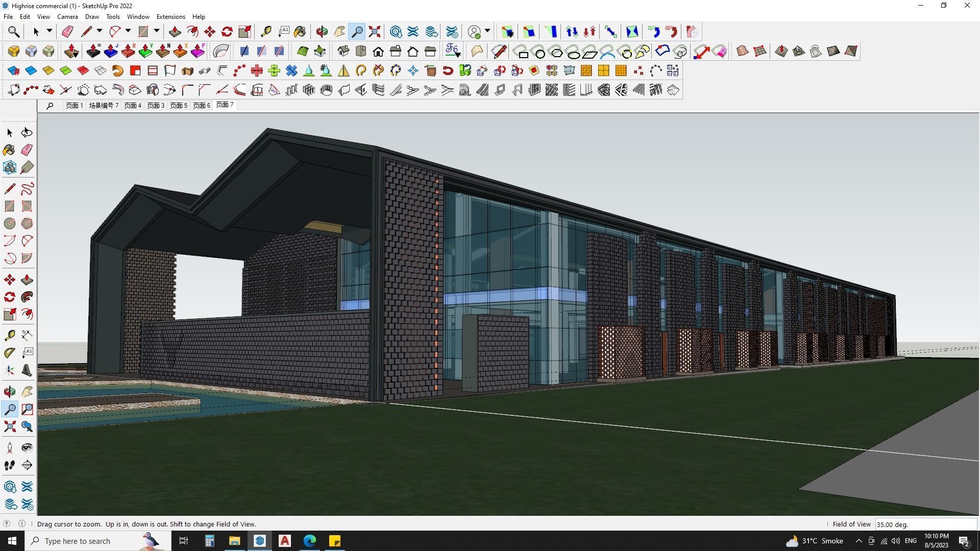Click the ENG language indicator

coord(911,541)
